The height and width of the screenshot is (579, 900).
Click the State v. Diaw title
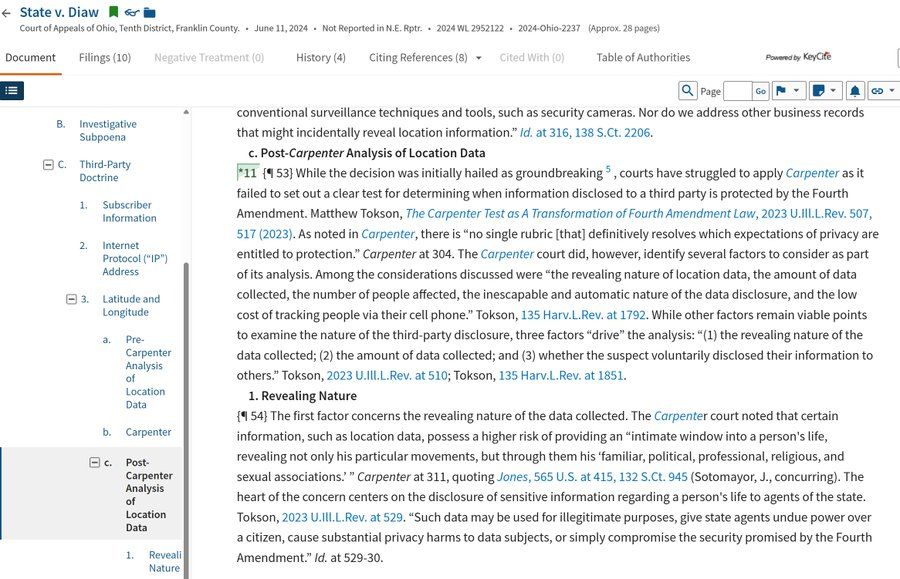point(59,12)
